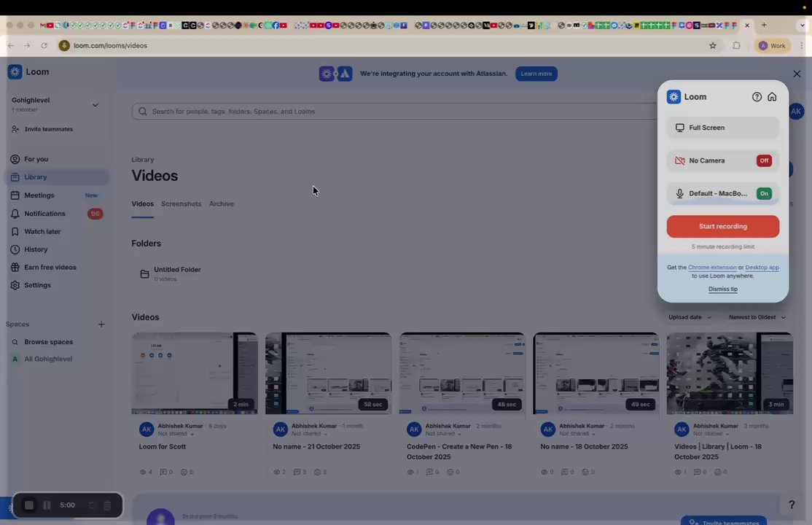
Task: Click reactions icon on Loom for Scott
Action: pyautogui.click(x=184, y=472)
